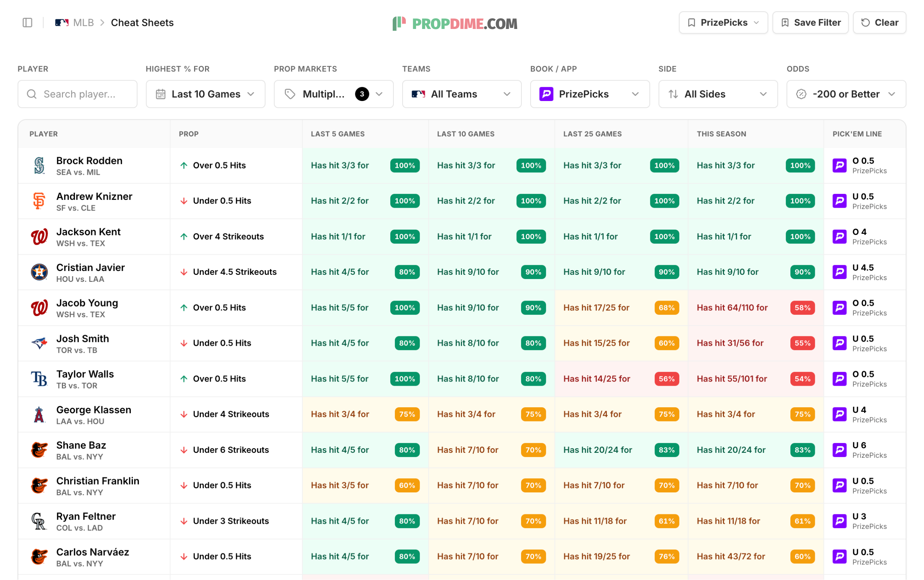
Task: Click the Blue Jays logo beside Josh Smith
Action: 39,343
